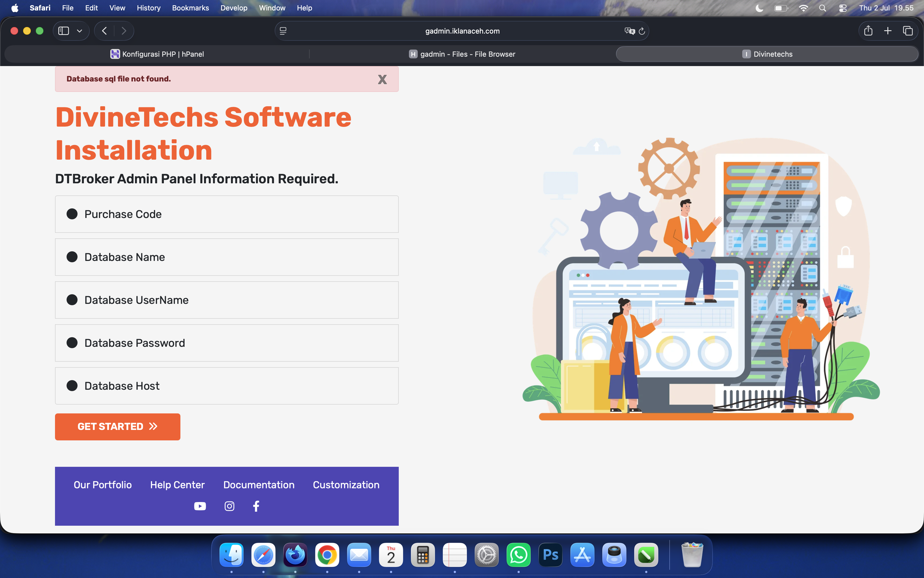The image size is (924, 578).
Task: Reload the current page
Action: point(642,31)
